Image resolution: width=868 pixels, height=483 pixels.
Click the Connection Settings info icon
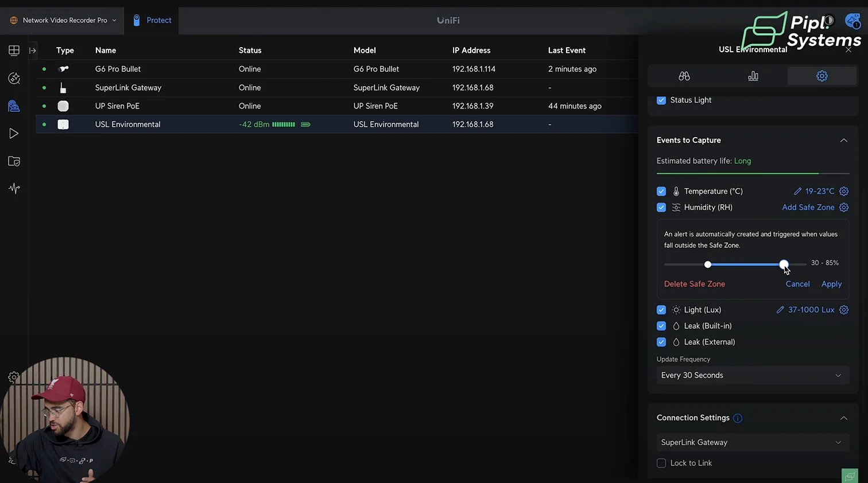[738, 418]
